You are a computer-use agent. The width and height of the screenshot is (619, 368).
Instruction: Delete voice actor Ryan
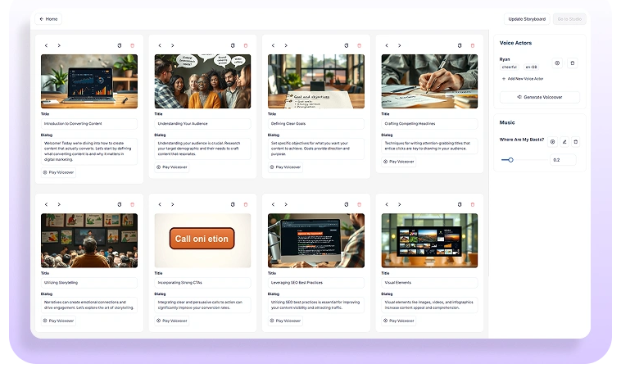point(572,63)
